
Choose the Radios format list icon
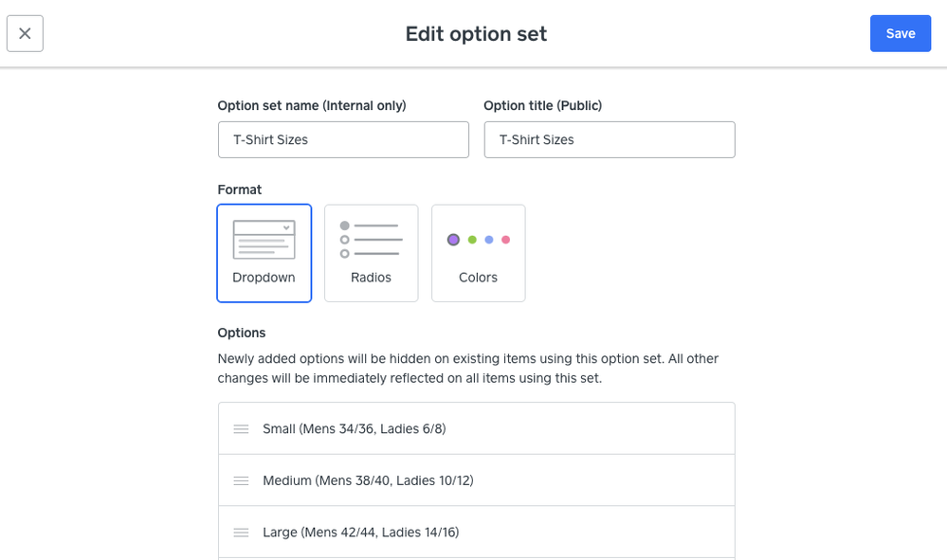click(371, 240)
